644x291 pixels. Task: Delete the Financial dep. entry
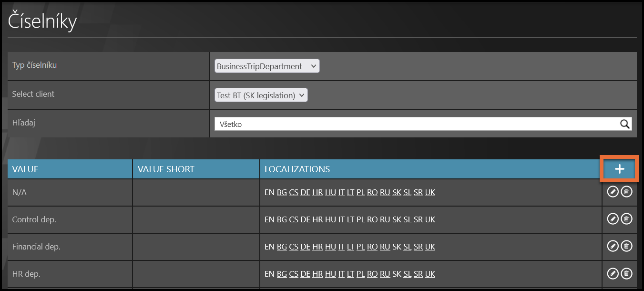click(x=626, y=246)
